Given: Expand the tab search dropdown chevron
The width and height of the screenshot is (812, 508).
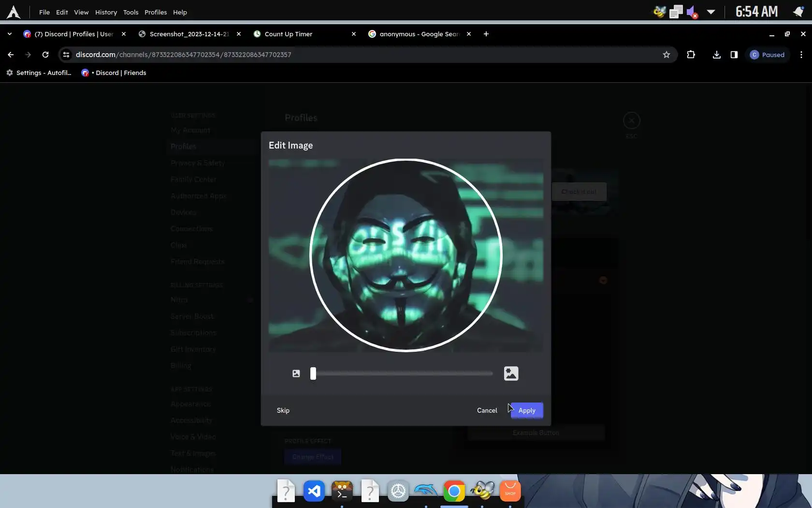Looking at the screenshot, I should 10,34.
